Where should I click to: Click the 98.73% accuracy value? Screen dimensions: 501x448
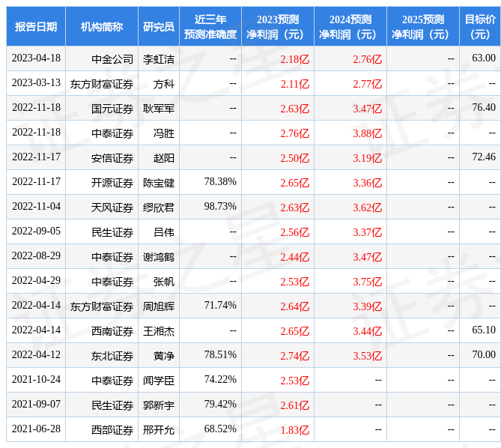tap(220, 207)
